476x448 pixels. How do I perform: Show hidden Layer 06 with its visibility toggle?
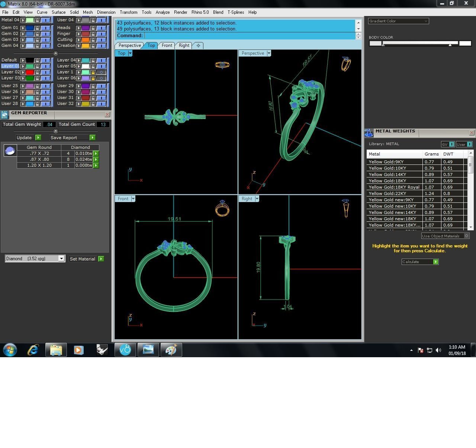point(101,78)
